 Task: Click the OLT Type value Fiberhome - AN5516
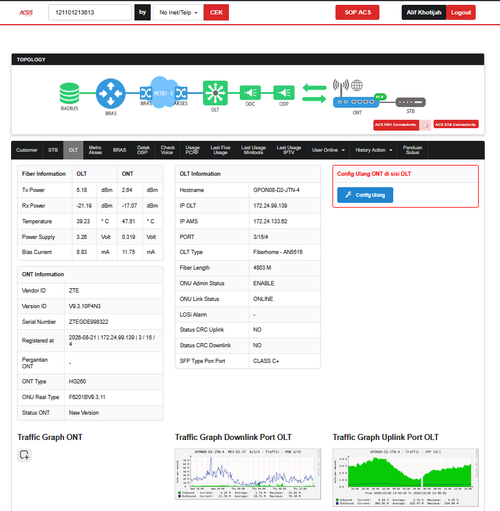click(x=278, y=252)
